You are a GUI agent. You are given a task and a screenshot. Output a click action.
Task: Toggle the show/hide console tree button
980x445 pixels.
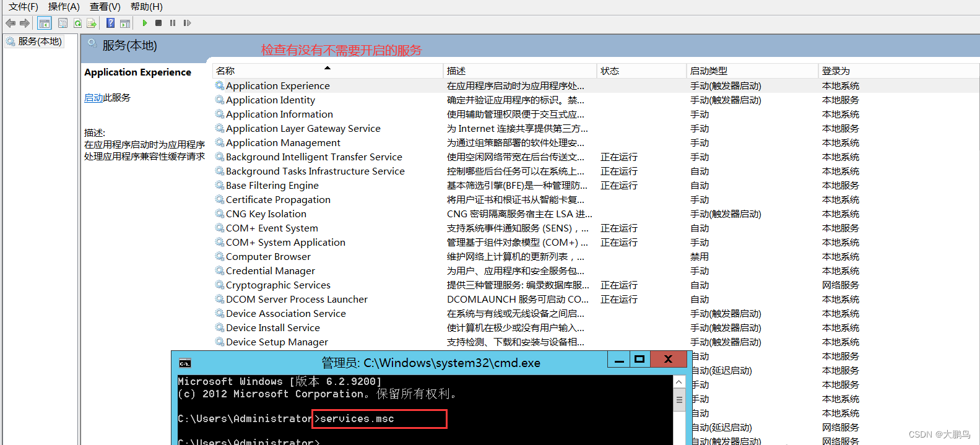tap(45, 23)
